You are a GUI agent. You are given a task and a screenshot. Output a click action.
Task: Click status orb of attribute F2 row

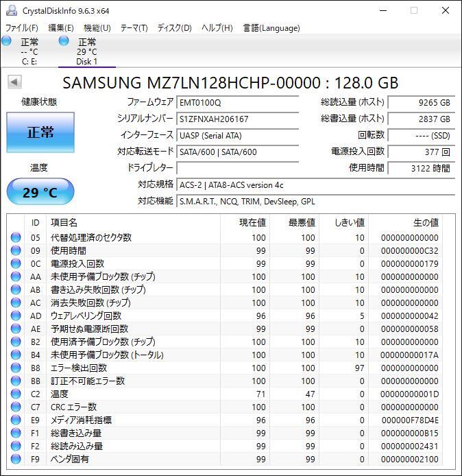[16, 447]
